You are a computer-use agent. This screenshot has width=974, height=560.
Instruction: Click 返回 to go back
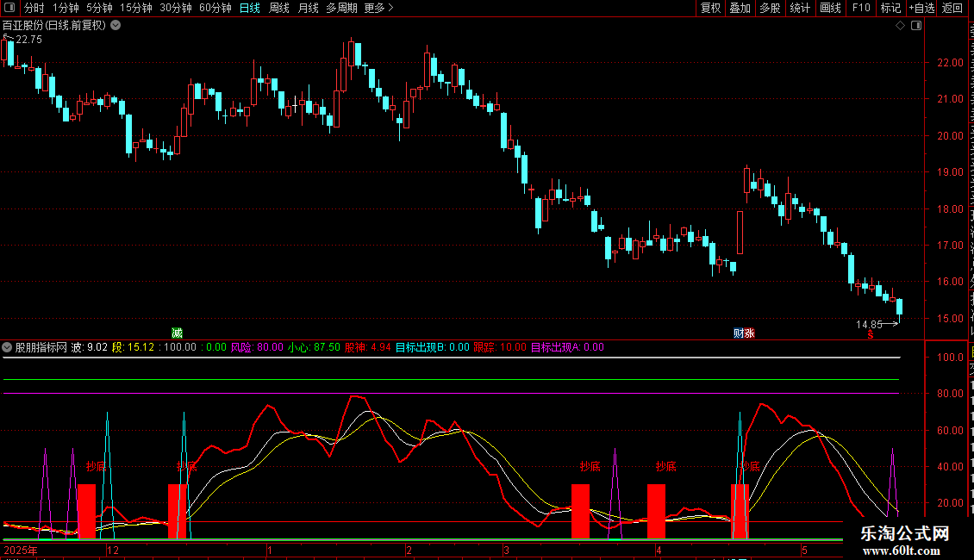click(x=952, y=8)
